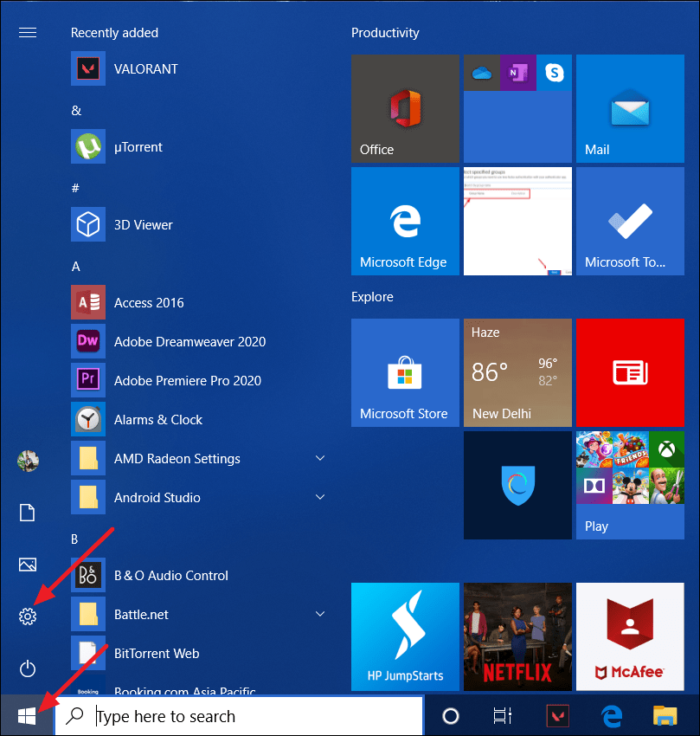Viewport: 700px width, 736px height.
Task: Open the Hotspot Shield tile
Action: pyautogui.click(x=518, y=486)
